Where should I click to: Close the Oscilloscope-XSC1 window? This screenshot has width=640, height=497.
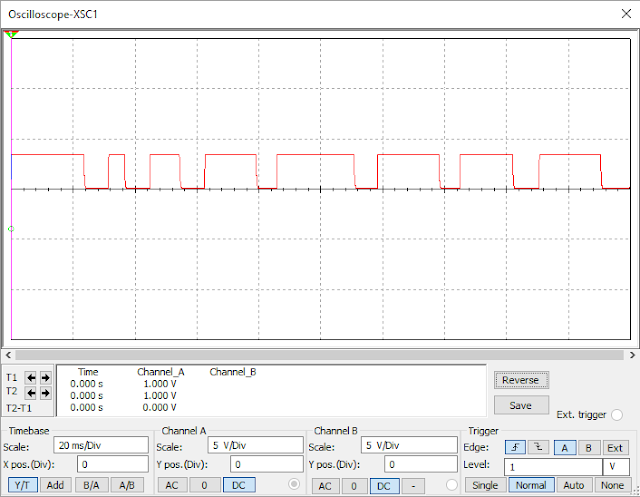point(626,14)
